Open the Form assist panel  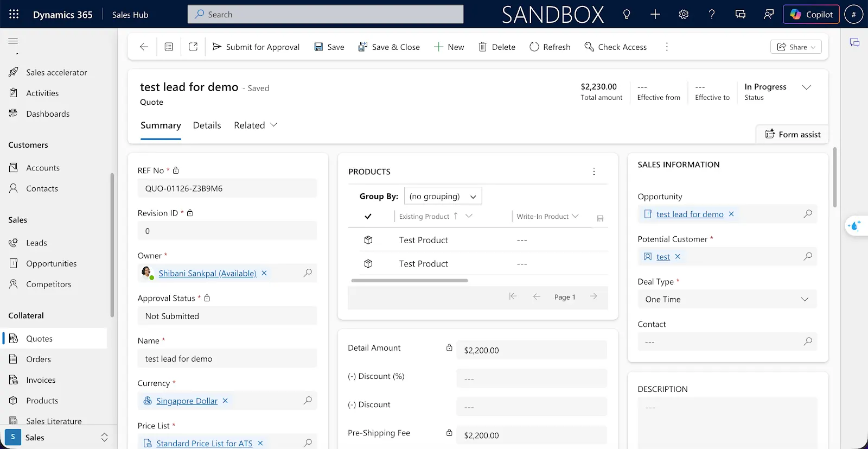point(793,135)
